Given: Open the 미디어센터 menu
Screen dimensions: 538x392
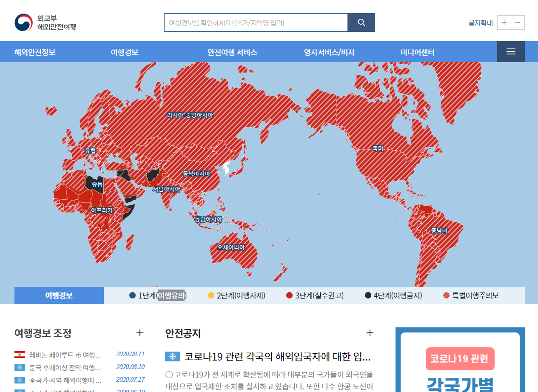Looking at the screenshot, I should [x=418, y=52].
